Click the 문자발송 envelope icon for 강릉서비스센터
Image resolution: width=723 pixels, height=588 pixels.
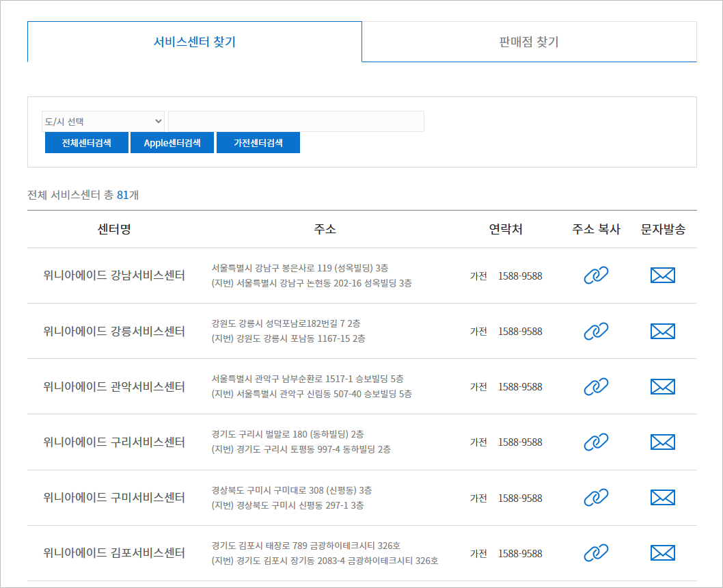pyautogui.click(x=662, y=331)
